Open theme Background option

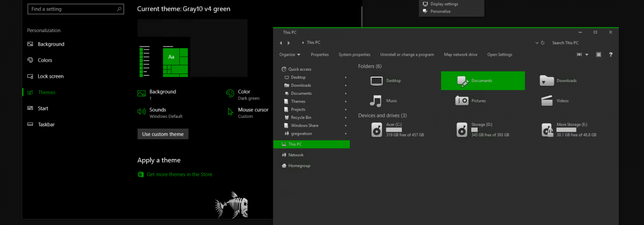[x=157, y=94]
